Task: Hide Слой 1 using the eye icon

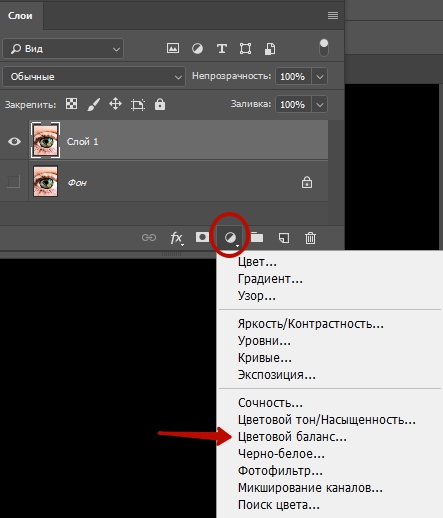Action: (x=14, y=141)
